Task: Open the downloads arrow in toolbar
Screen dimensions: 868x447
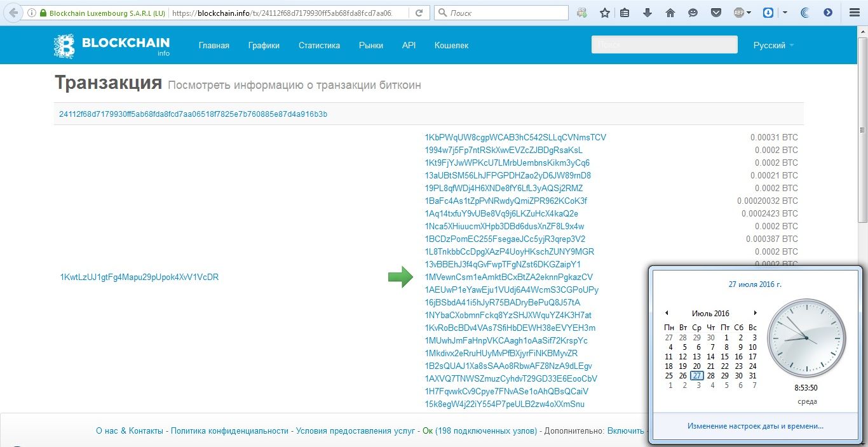Action: (x=648, y=13)
